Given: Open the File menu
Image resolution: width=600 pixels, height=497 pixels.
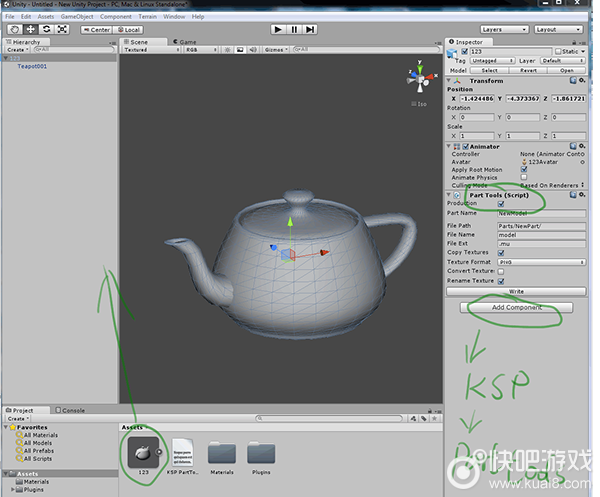Looking at the screenshot, I should (10, 16).
